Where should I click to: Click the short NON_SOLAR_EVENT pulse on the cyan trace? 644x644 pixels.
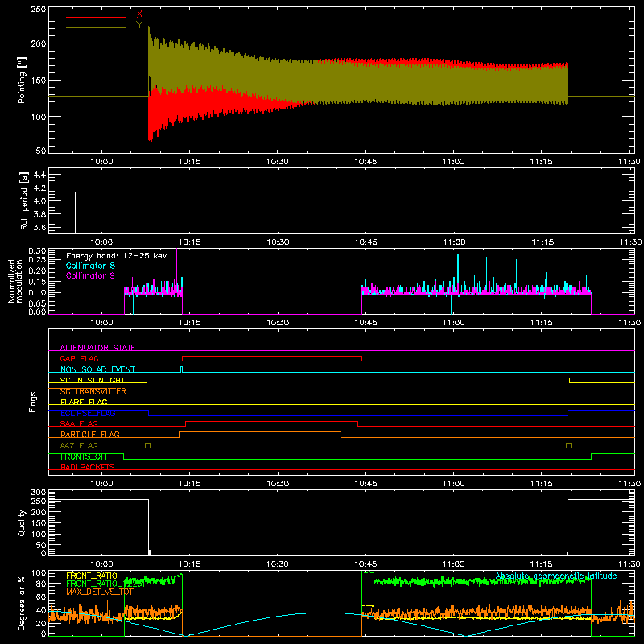[x=182, y=369]
